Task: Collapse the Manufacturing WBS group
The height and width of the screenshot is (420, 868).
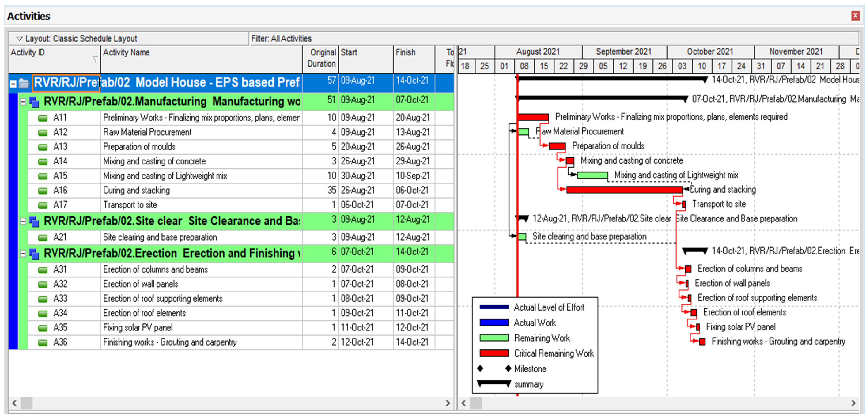Action: coord(23,101)
